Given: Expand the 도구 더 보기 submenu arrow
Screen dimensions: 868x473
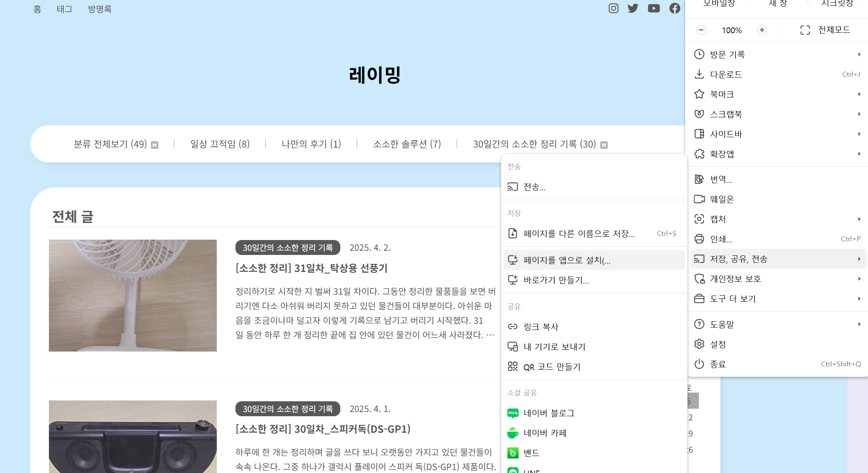Looking at the screenshot, I should (x=859, y=298).
